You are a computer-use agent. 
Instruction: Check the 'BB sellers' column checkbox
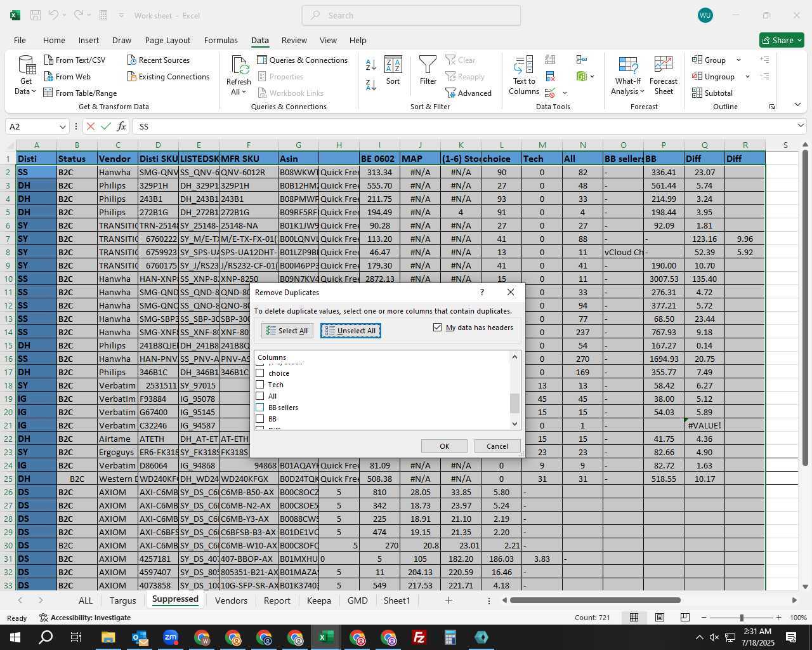click(x=259, y=408)
